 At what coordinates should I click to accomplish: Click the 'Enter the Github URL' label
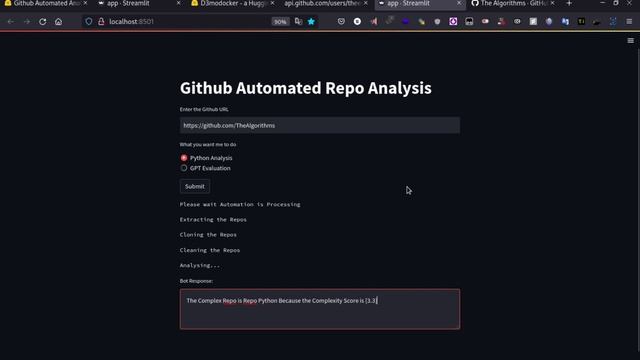[204, 109]
